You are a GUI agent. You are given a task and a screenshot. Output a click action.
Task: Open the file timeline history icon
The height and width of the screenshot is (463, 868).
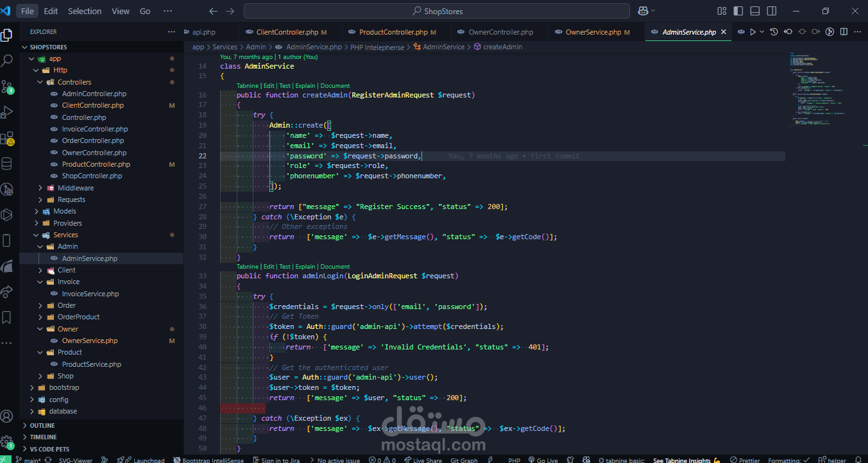[774, 31]
